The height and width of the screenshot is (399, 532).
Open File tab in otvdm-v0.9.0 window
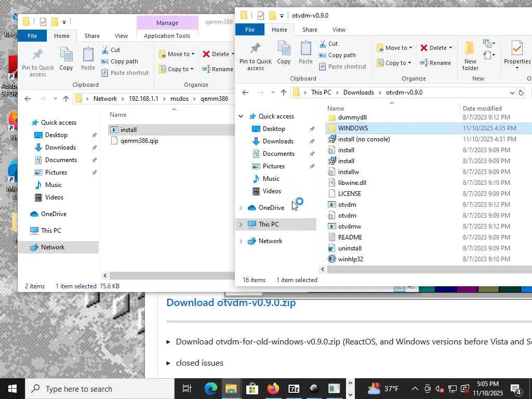[x=250, y=30]
